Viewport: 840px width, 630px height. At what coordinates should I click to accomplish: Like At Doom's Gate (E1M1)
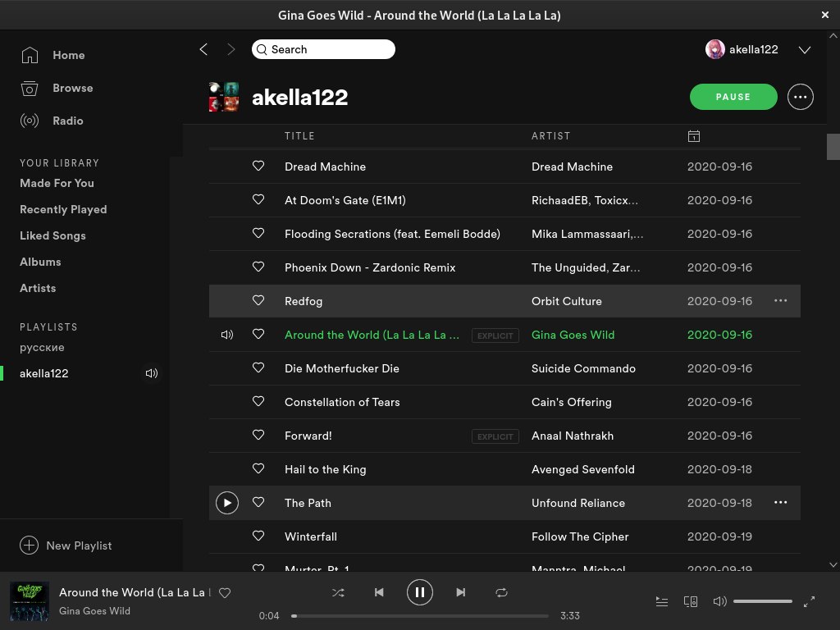258,200
